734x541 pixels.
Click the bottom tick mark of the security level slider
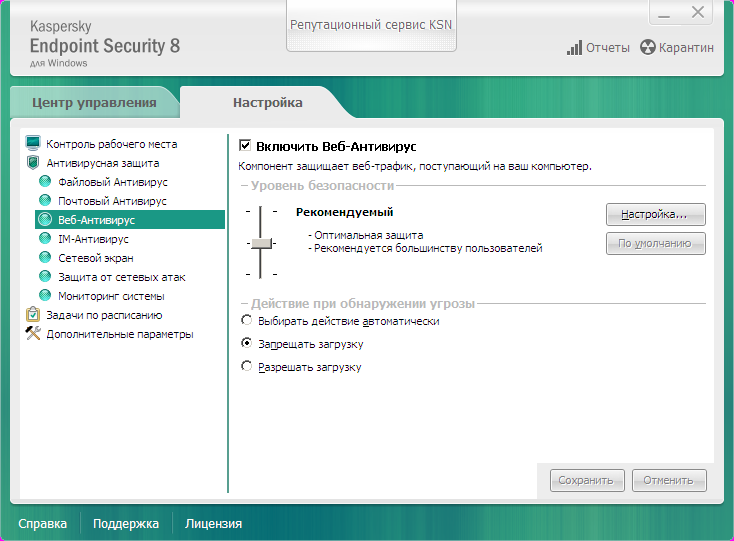[261, 274]
